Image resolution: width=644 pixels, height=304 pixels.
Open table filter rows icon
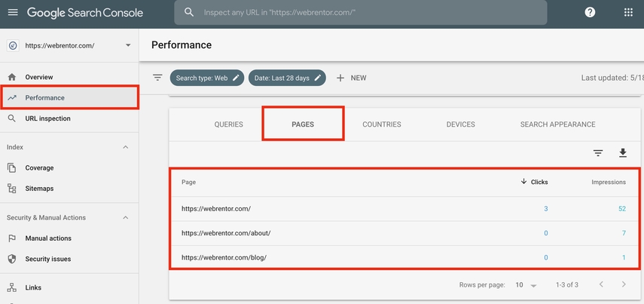598,153
